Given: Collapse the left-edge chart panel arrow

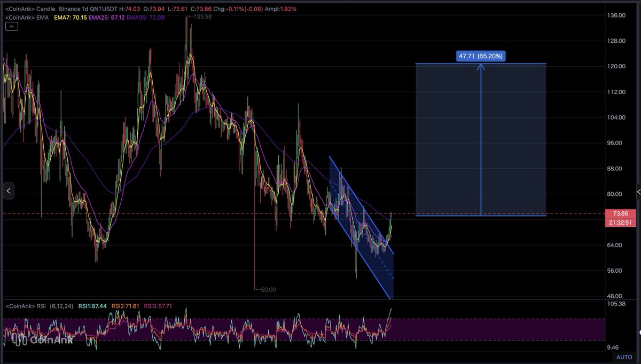Looking at the screenshot, I should [9, 191].
